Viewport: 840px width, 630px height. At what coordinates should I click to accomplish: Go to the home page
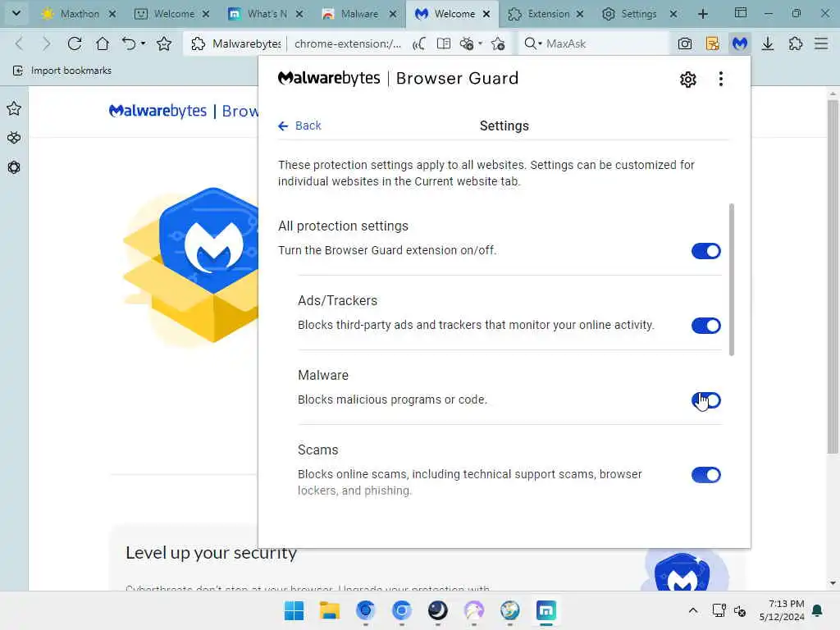tap(103, 43)
